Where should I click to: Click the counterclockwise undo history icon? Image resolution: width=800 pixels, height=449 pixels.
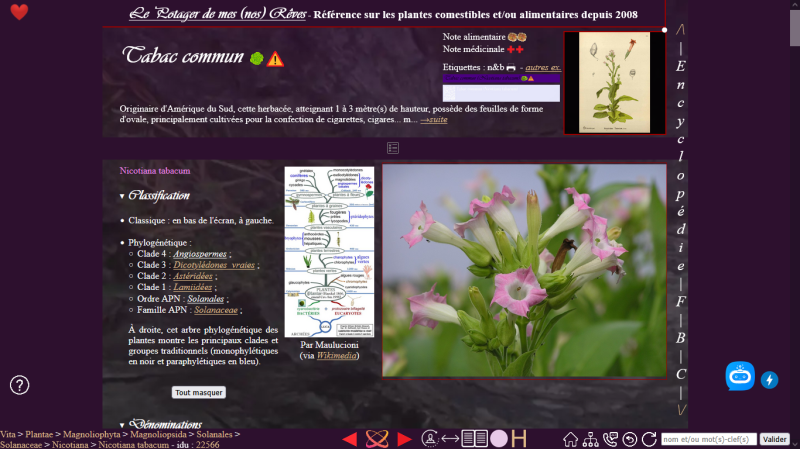tap(630, 439)
